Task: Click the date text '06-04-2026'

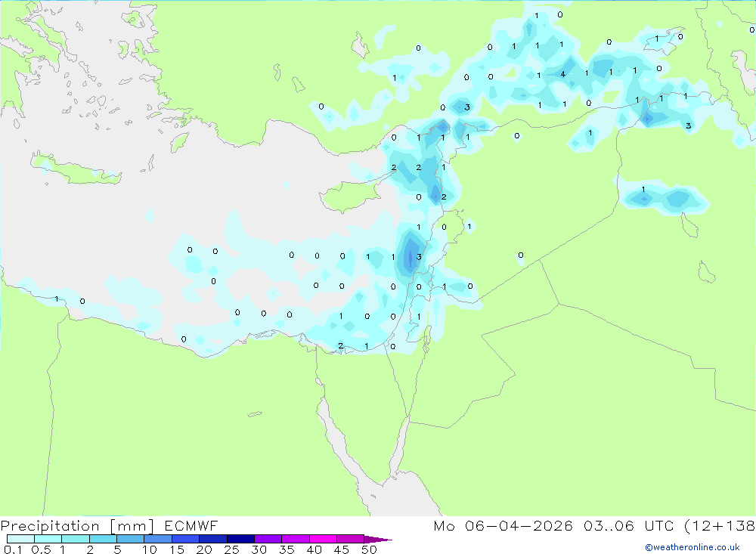Action: point(519,525)
